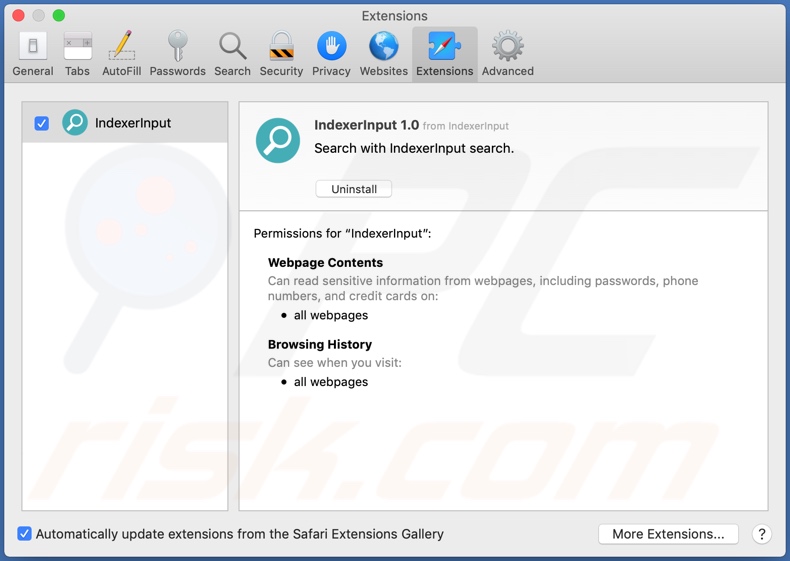790x561 pixels.
Task: Open the Privacy hand icon pane
Action: (331, 54)
